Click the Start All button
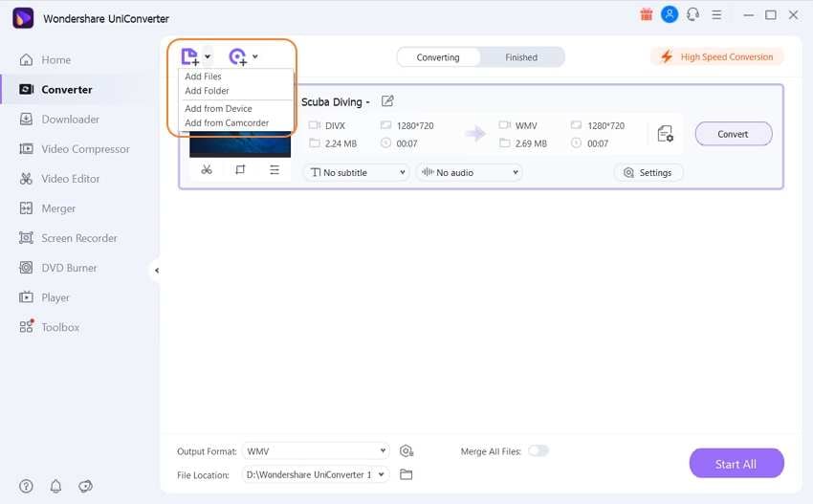Image resolution: width=813 pixels, height=504 pixels. pos(736,464)
